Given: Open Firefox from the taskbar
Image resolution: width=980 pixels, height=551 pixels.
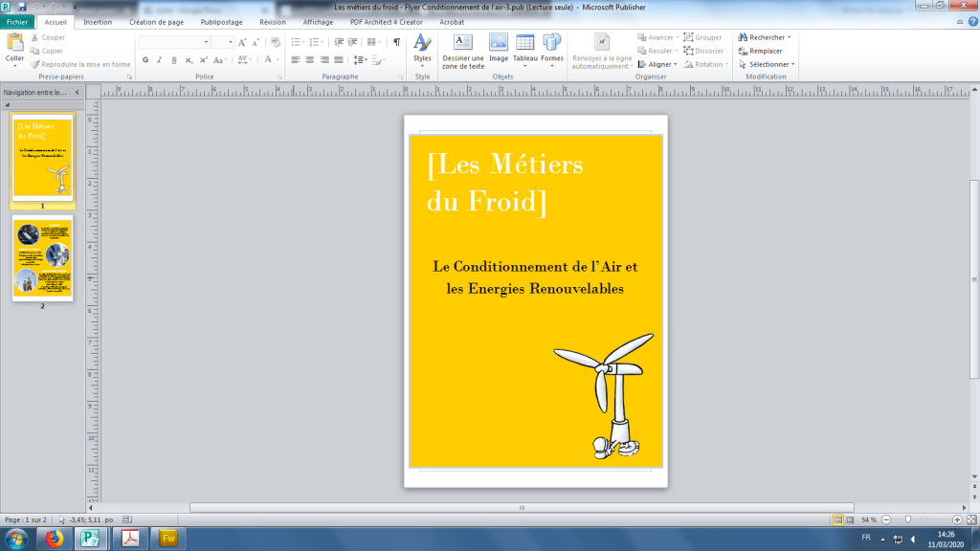Looking at the screenshot, I should click(x=51, y=539).
